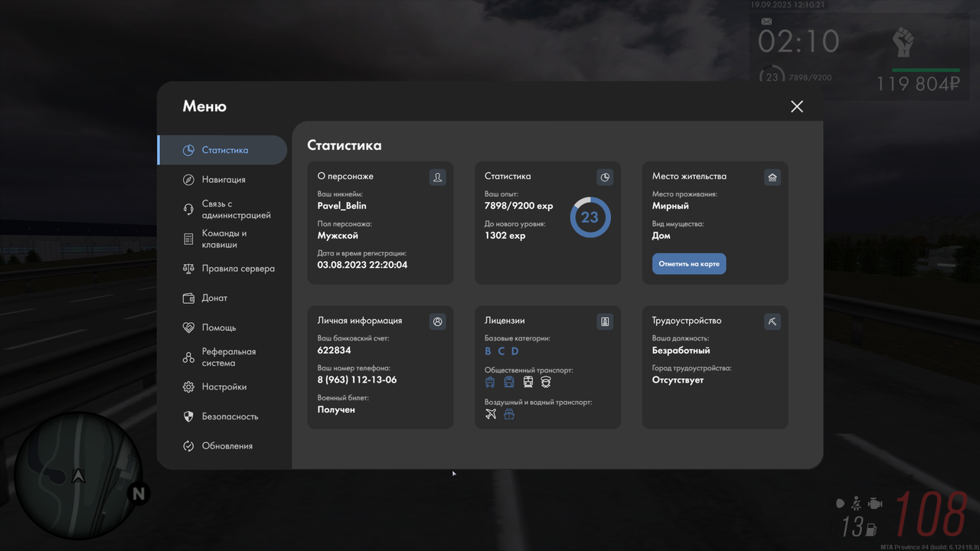Click the pickaxe icon in Трудоустройство card
This screenshot has height=551, width=980.
(x=773, y=321)
